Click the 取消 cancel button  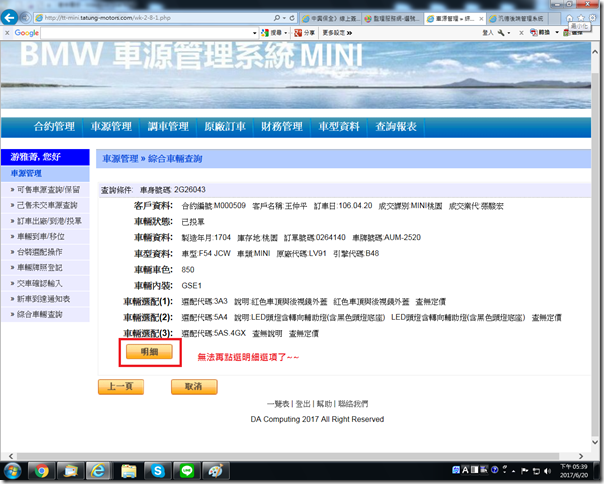tap(194, 387)
